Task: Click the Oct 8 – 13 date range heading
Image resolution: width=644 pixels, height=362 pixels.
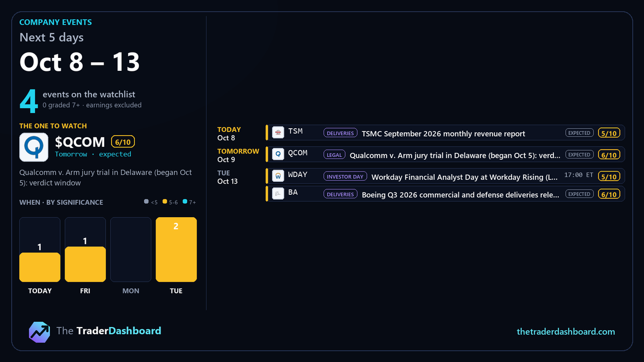Action: tap(79, 62)
